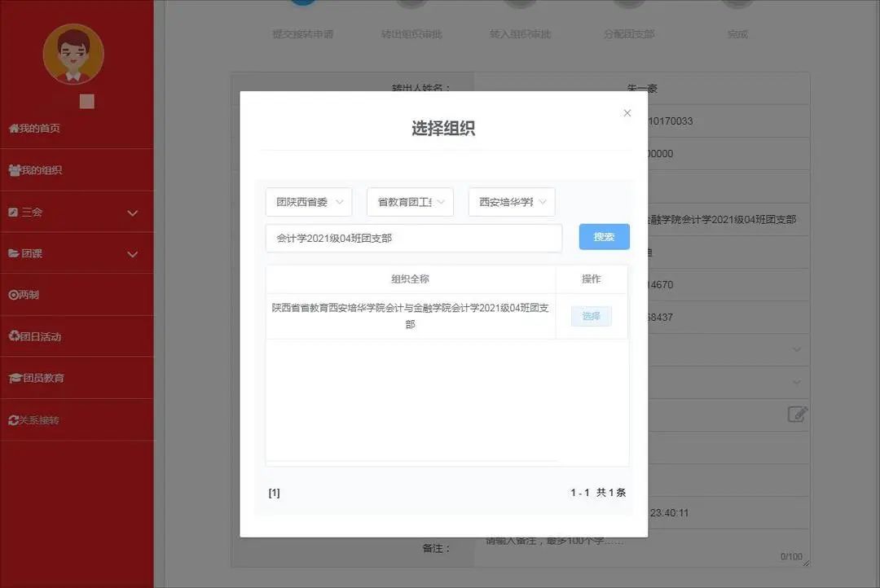Click the 搜索 button

point(604,237)
